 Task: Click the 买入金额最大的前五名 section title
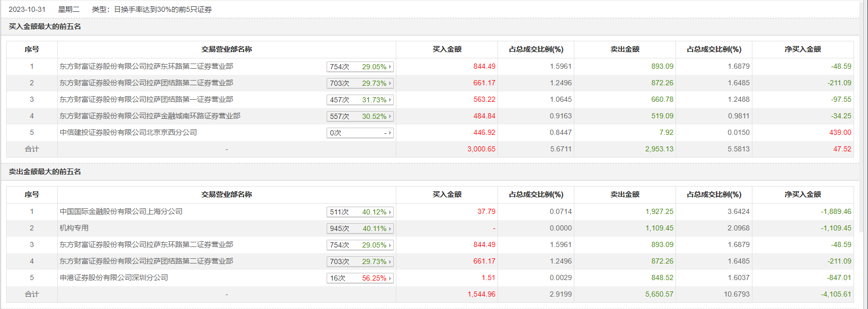(45, 26)
